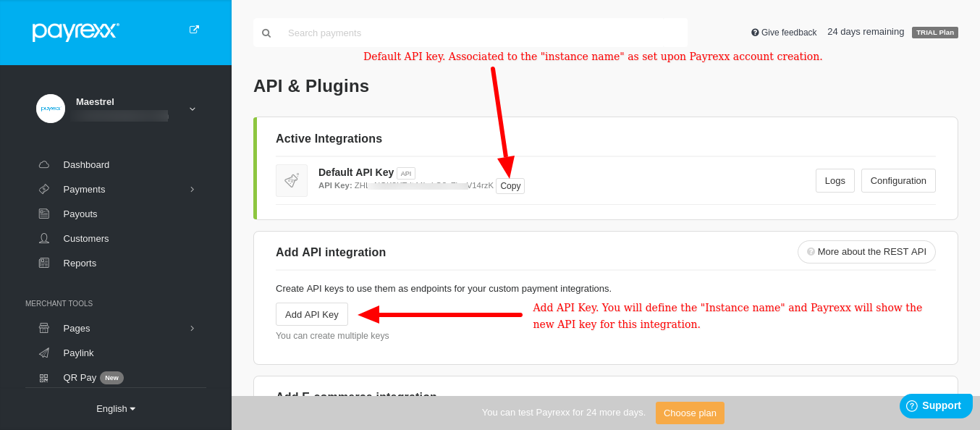
Task: Expand the Pages submenu chevron
Action: [x=192, y=328]
